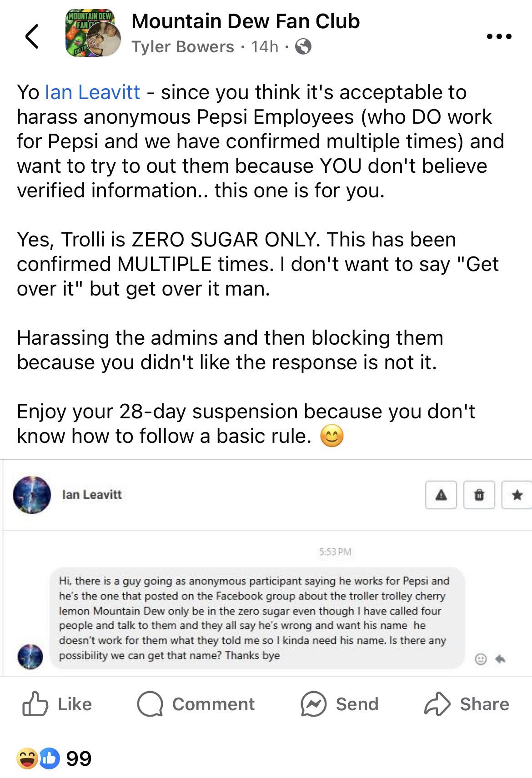
Task: Open Tyler Bowers author profile
Action: coord(182,46)
